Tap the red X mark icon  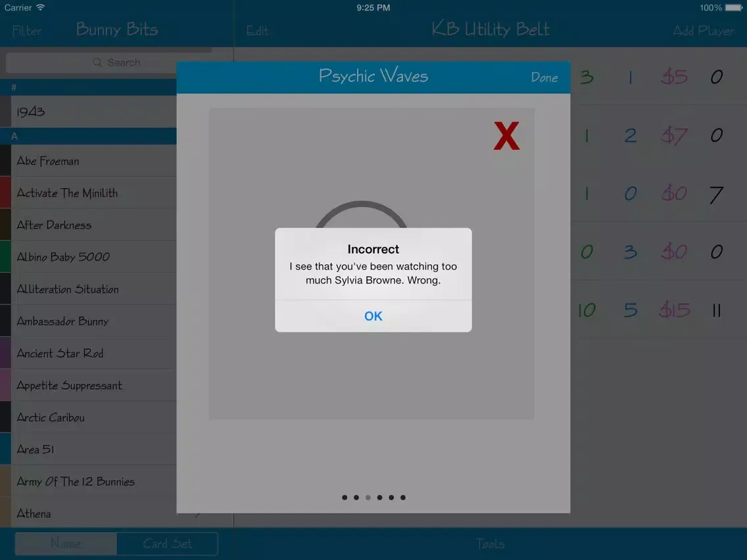click(506, 137)
